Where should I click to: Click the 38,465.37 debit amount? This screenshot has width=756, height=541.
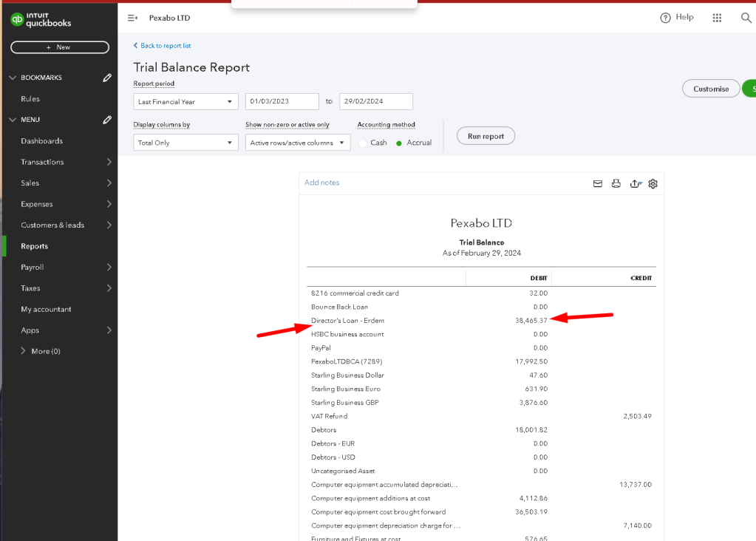pyautogui.click(x=531, y=321)
